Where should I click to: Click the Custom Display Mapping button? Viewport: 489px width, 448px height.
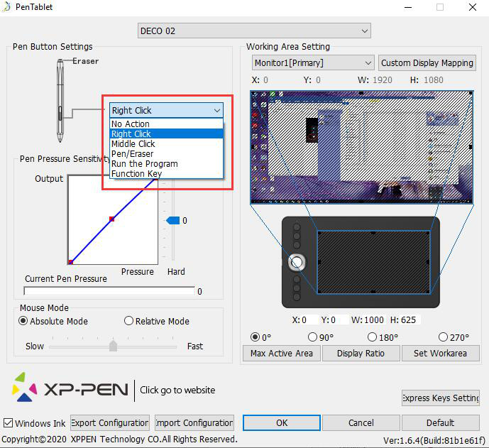click(427, 63)
